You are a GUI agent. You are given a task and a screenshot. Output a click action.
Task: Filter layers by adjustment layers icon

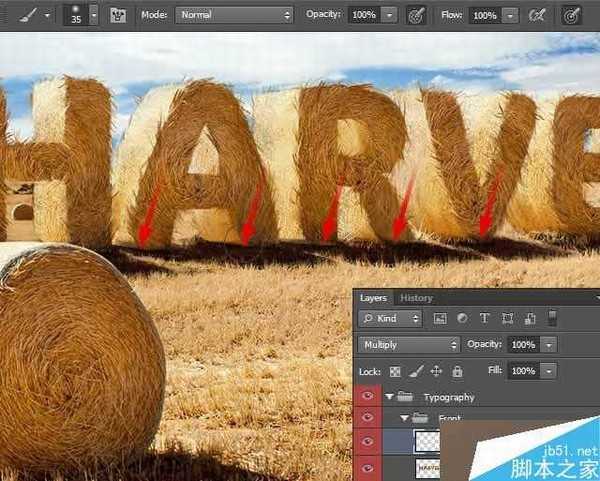pos(462,319)
